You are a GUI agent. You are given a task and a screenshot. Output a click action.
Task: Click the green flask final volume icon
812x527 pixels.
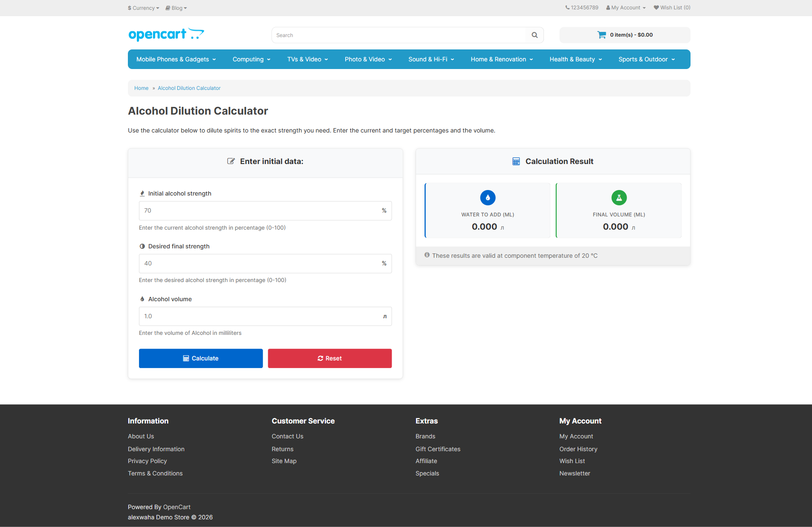[x=619, y=198]
